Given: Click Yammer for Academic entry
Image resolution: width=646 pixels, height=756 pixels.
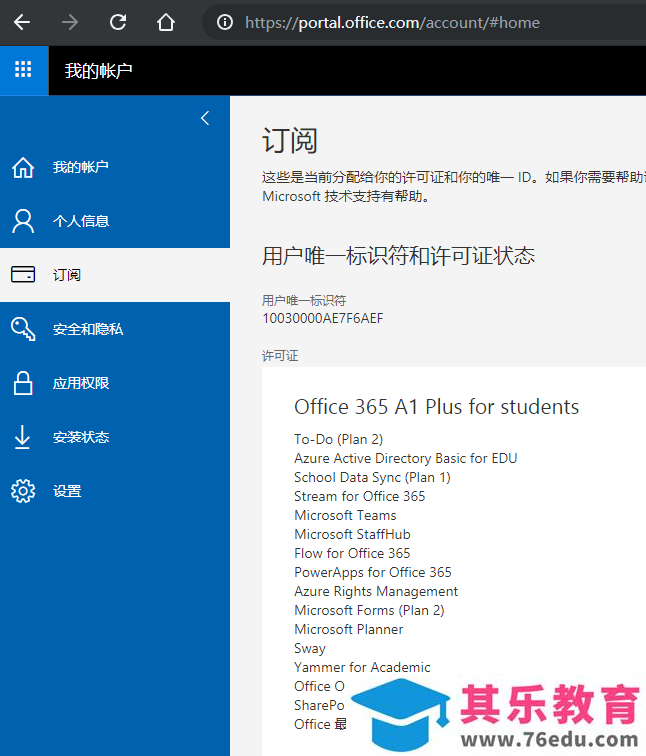Looking at the screenshot, I should point(362,667).
